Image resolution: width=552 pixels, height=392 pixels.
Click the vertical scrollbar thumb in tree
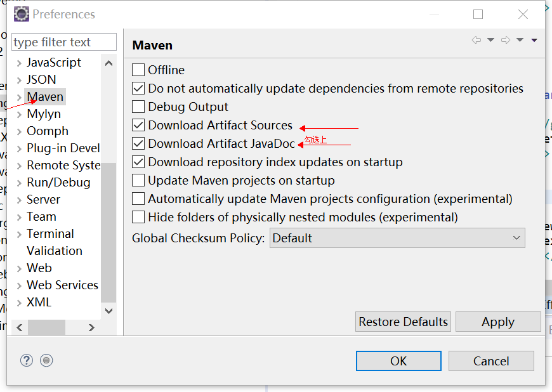[108, 232]
